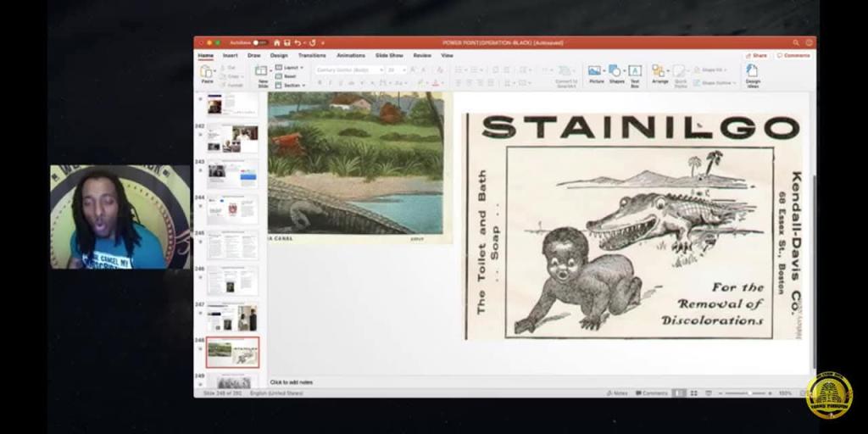Image resolution: width=868 pixels, height=434 pixels.
Task: Open the font name combo box
Action: coord(349,70)
